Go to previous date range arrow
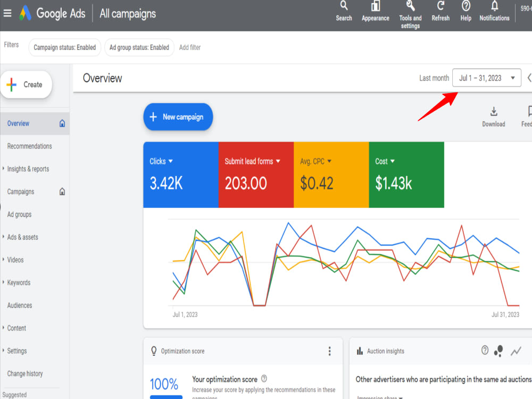Screen dimensions: 532x399 point(529,78)
